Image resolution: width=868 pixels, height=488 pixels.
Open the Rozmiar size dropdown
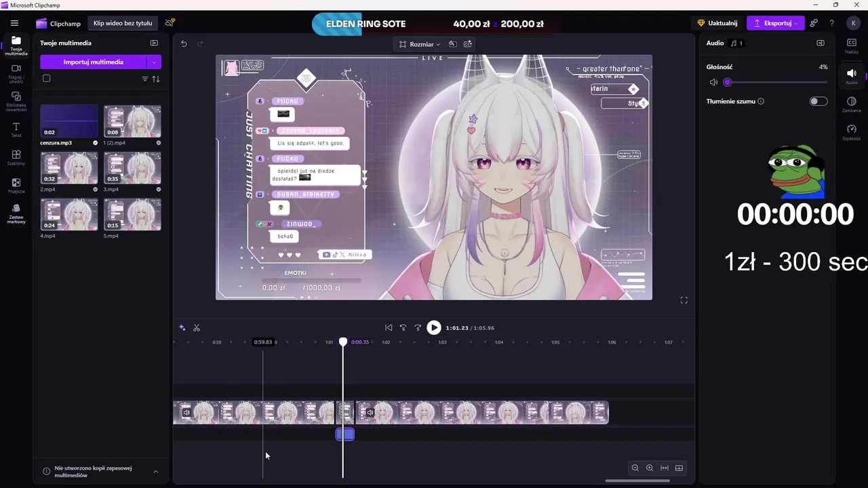[x=420, y=44]
